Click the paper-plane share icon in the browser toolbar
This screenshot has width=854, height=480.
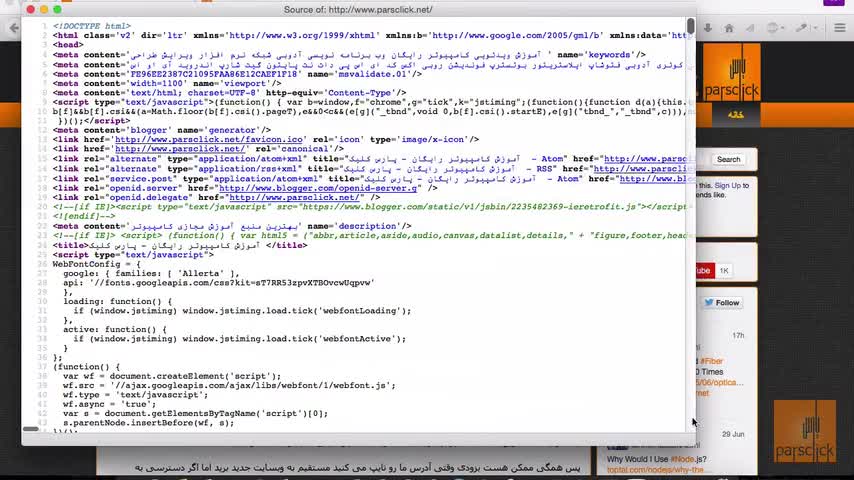pyautogui.click(x=750, y=28)
